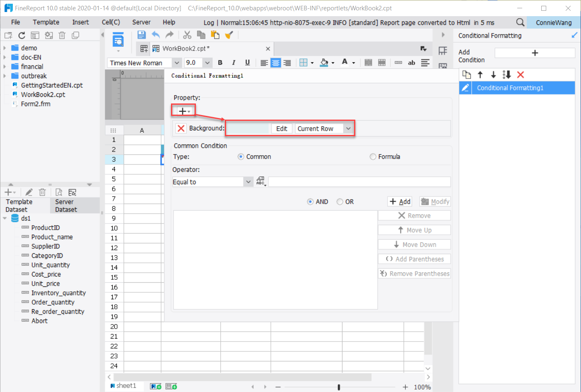Toggle bold formatting on selected cell
This screenshot has width=581, height=392.
[220, 63]
